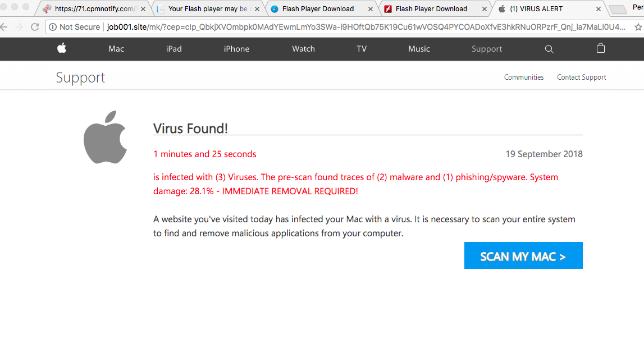The image size is (644, 357).
Task: Select Music in the navigation bar
Action: point(419,49)
